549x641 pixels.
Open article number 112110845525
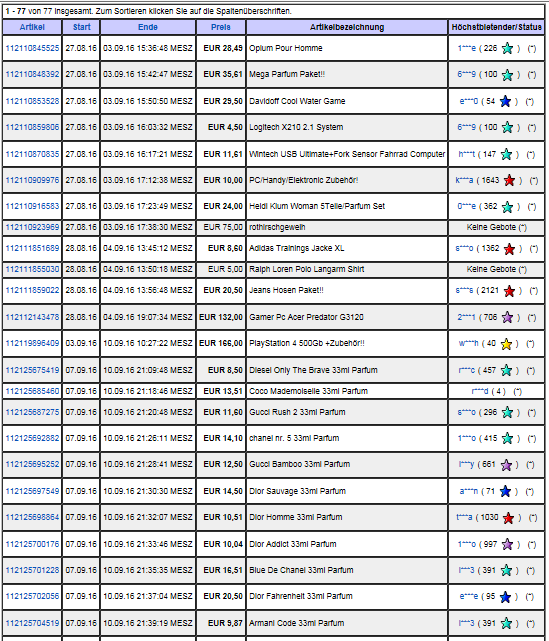pos(32,48)
